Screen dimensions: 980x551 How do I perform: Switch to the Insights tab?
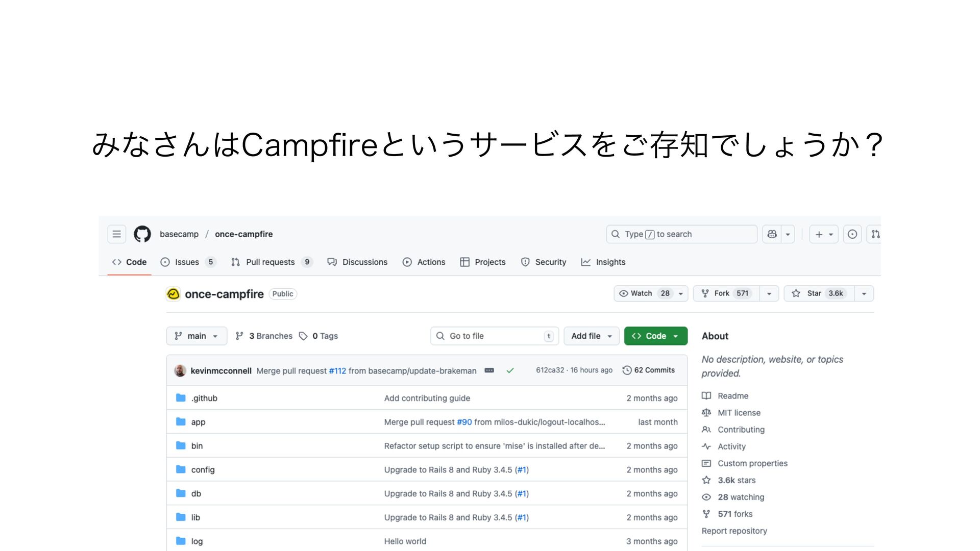610,262
